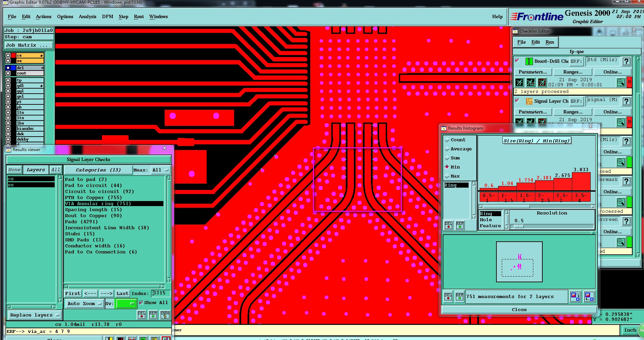644x340 pixels.
Task: Select VIA Annular ring (751) category
Action: coord(114,203)
